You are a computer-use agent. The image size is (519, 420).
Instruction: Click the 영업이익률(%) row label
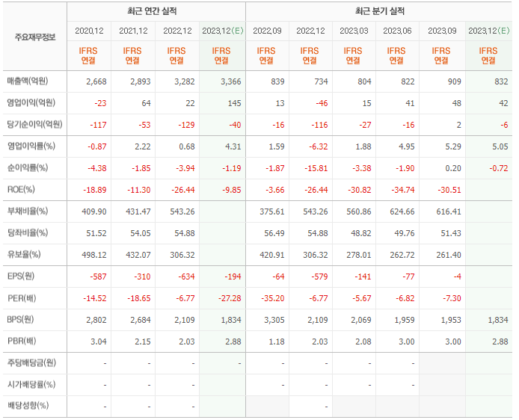coord(31,146)
